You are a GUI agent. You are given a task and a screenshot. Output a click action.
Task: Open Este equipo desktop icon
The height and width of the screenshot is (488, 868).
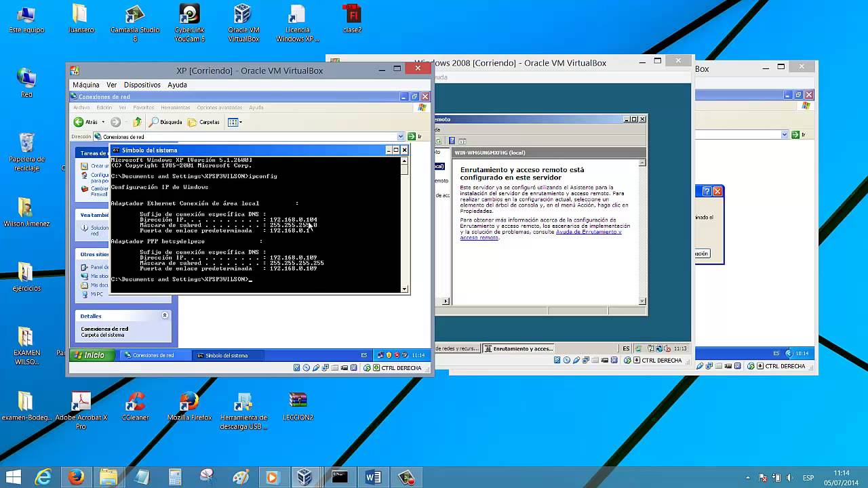click(26, 19)
